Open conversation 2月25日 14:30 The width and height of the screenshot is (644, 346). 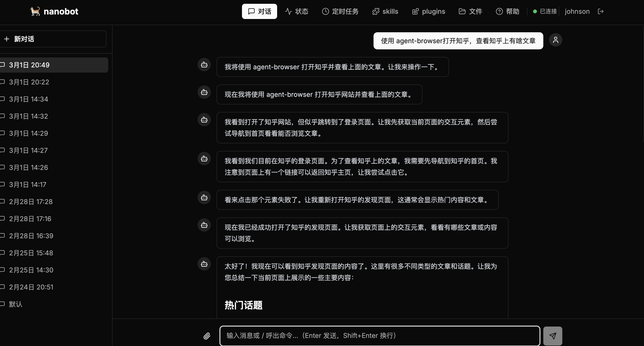(x=54, y=270)
